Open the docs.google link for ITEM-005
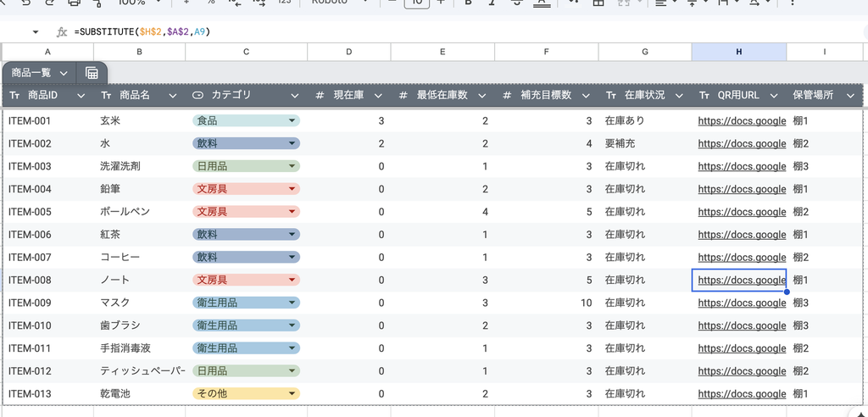The image size is (868, 417). (x=742, y=212)
